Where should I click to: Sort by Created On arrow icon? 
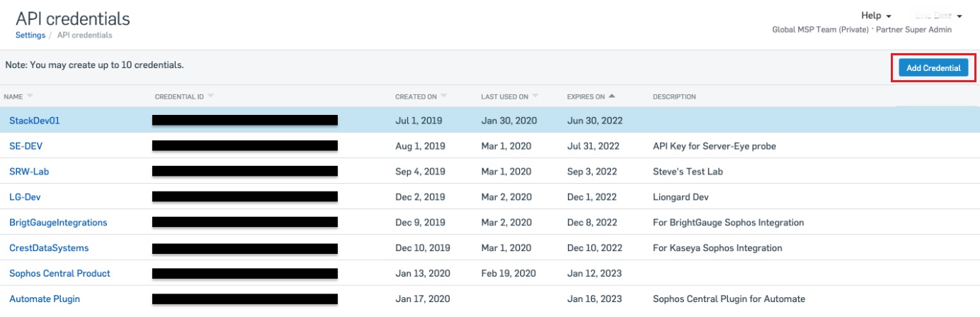point(444,96)
